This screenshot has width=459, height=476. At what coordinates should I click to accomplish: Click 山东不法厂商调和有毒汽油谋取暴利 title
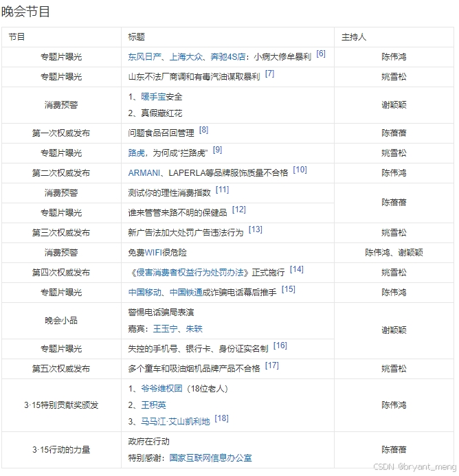194,77
